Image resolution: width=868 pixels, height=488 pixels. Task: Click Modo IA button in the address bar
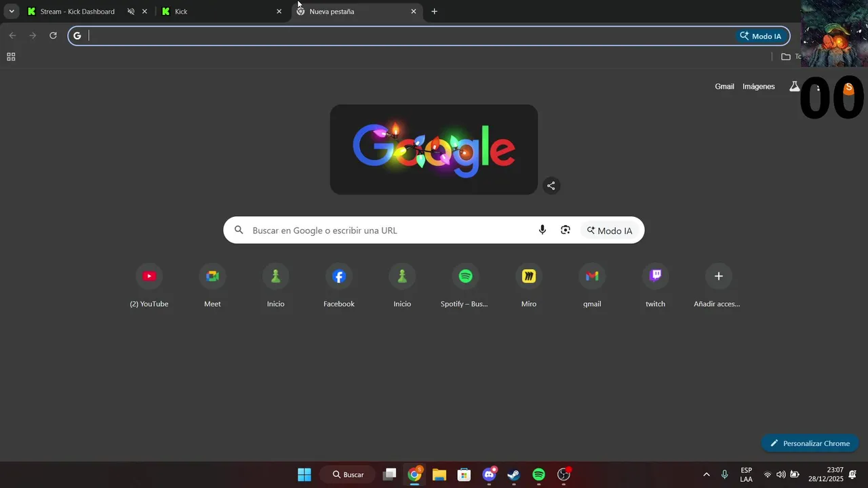point(762,36)
